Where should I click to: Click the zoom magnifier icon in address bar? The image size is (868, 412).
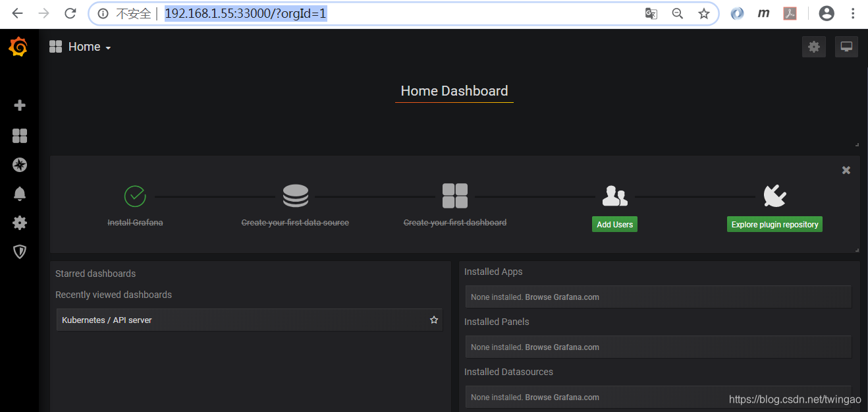677,13
